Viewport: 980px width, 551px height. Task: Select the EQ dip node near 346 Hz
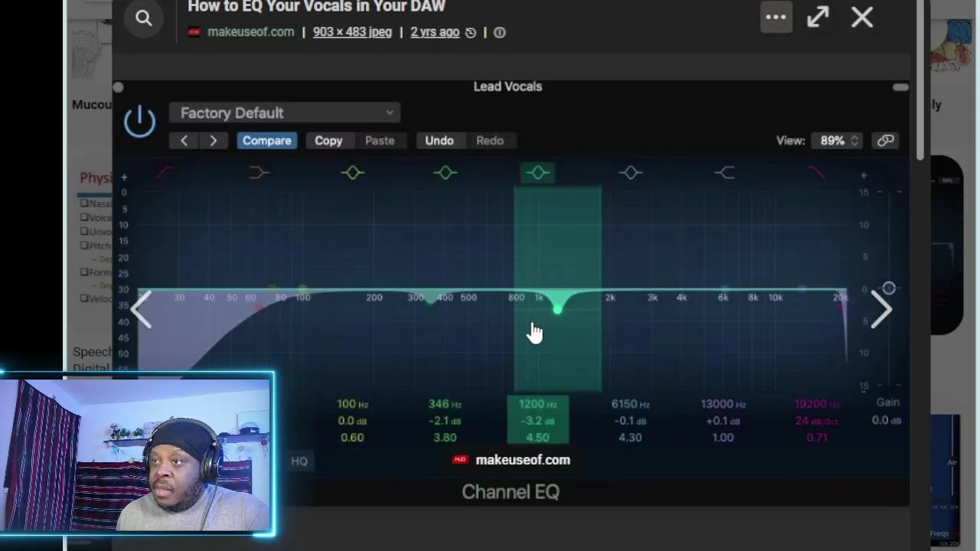click(x=430, y=300)
